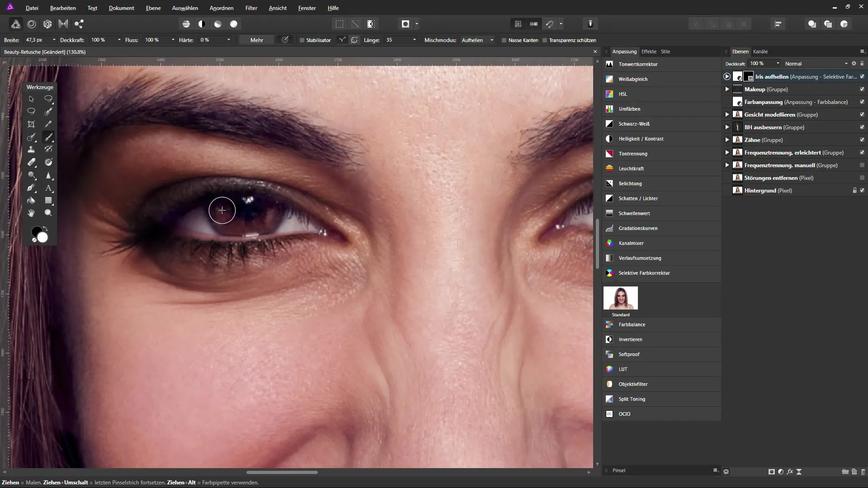
Task: Expand Frequenztrennung, erleichtert group
Action: pos(727,153)
